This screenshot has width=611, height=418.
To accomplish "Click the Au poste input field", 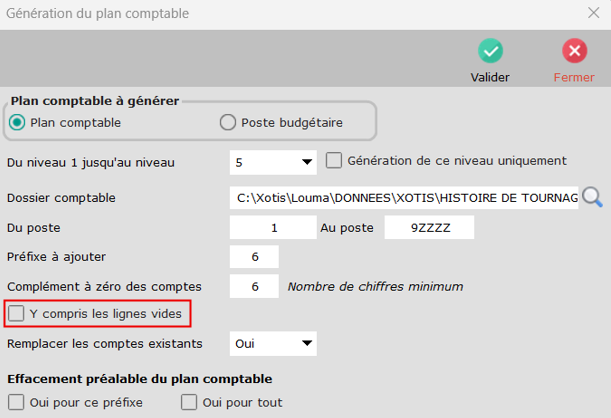I will pos(429,228).
